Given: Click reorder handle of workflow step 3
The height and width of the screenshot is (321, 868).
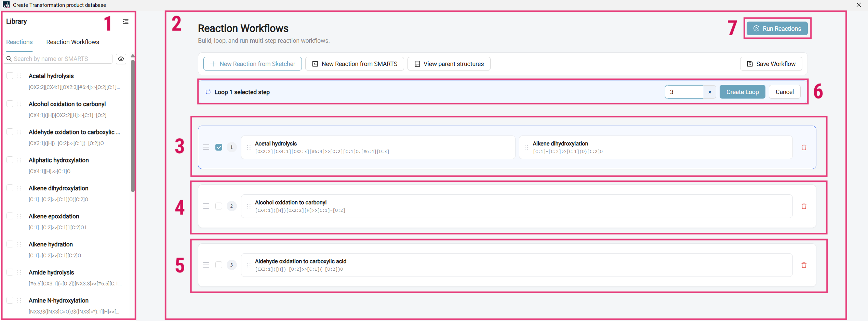Looking at the screenshot, I should click(206, 265).
